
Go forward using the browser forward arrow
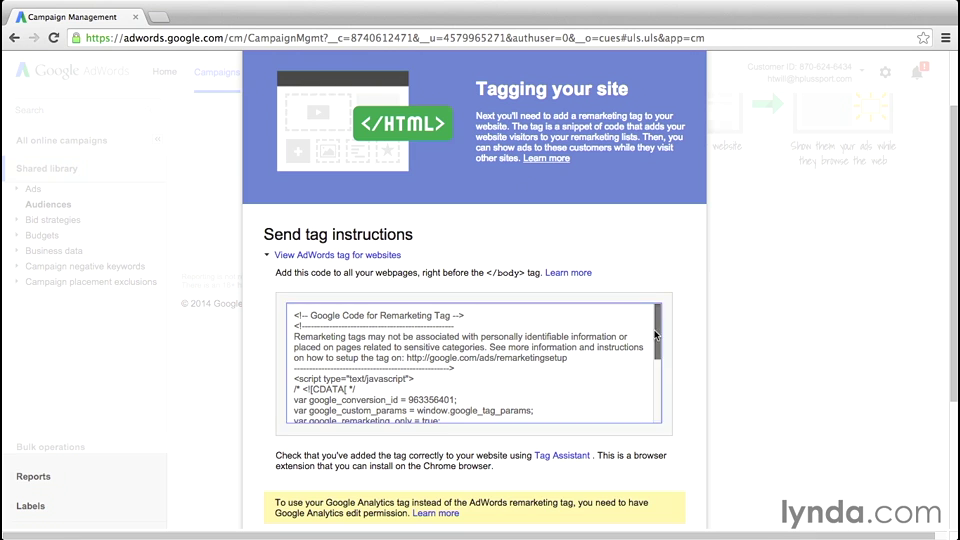tap(34, 38)
